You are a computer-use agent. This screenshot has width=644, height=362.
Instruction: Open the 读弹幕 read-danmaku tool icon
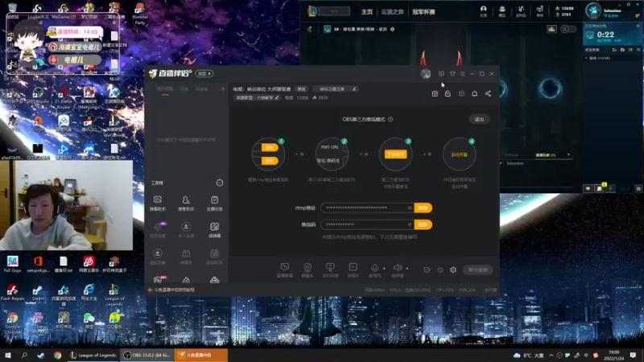[x=214, y=230]
